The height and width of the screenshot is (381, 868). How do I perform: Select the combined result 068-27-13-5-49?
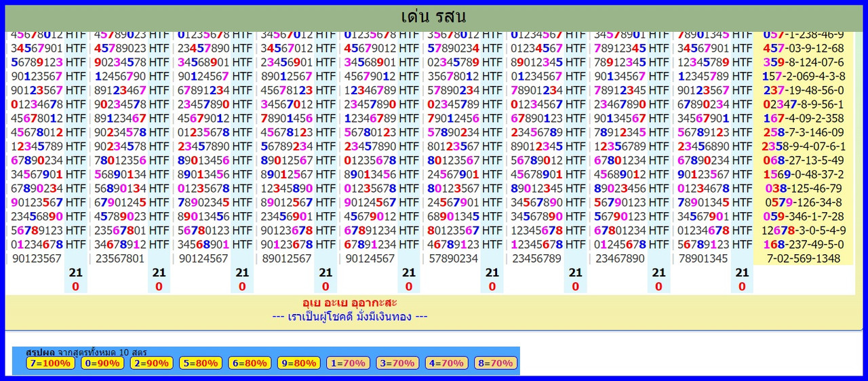tap(804, 160)
